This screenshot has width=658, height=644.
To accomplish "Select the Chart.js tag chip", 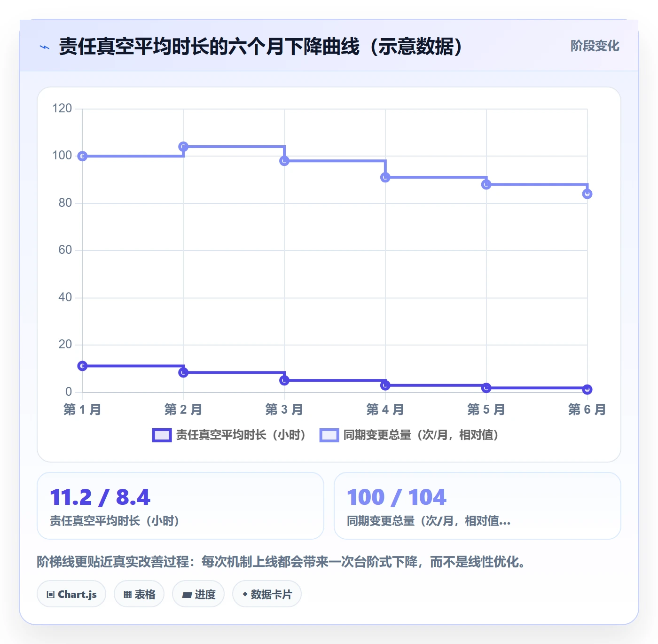I will (x=71, y=594).
